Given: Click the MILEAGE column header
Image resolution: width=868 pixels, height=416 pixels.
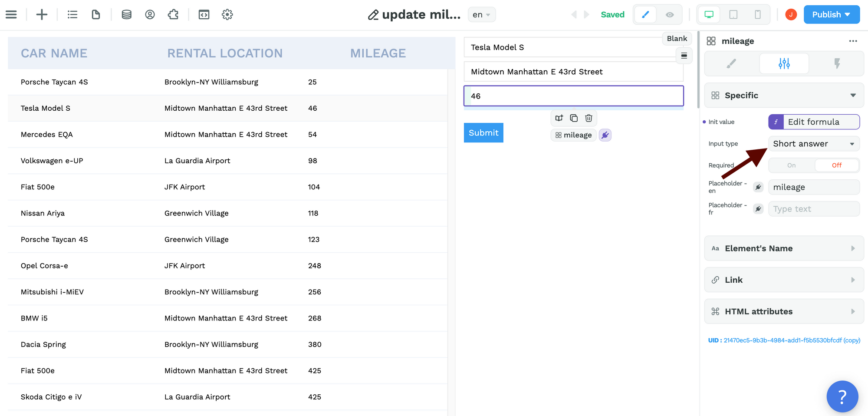Looking at the screenshot, I should click(378, 53).
